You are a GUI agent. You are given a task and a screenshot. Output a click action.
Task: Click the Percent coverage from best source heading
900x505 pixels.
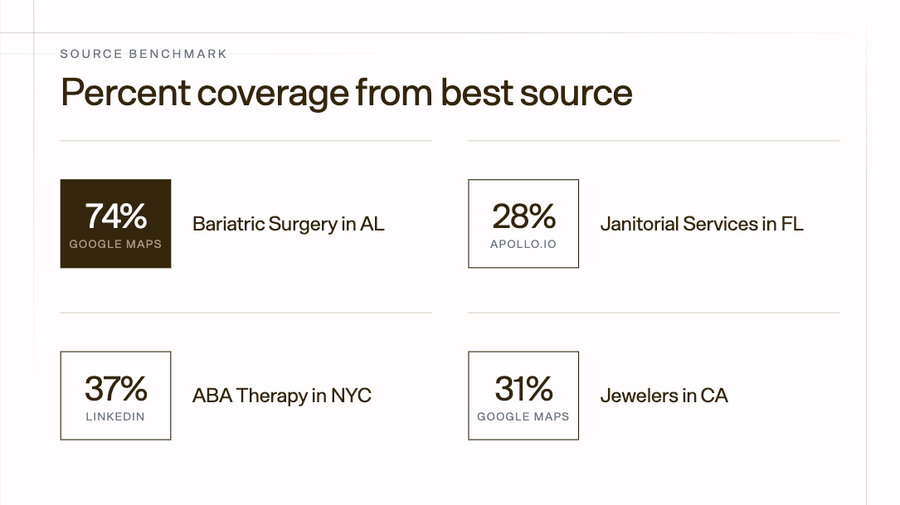346,92
